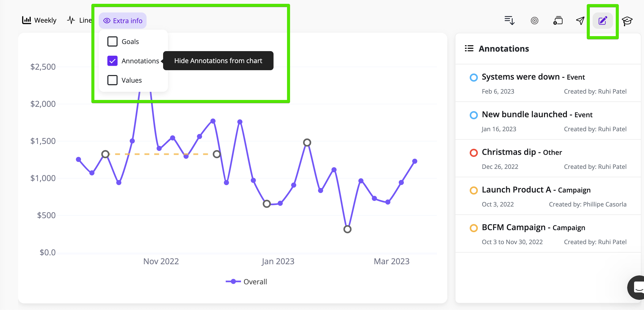
Task: Open the chat support bubble
Action: pyautogui.click(x=638, y=287)
